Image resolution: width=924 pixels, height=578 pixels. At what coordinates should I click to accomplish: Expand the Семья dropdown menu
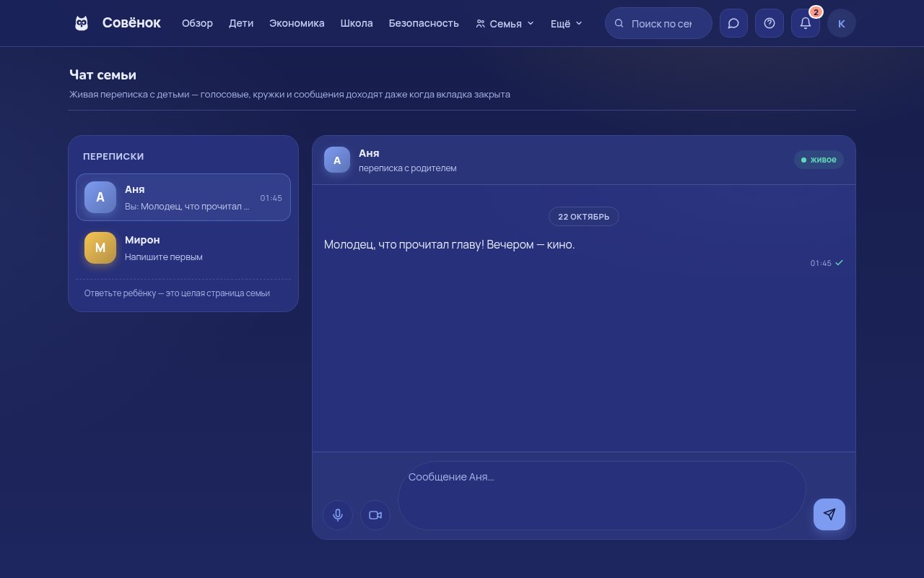505,23
